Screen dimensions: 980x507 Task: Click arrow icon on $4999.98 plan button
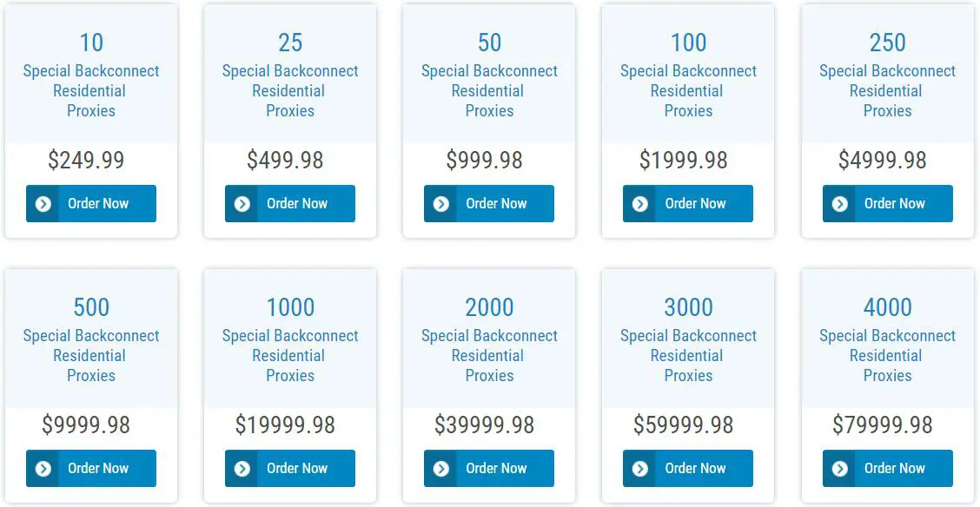click(839, 204)
